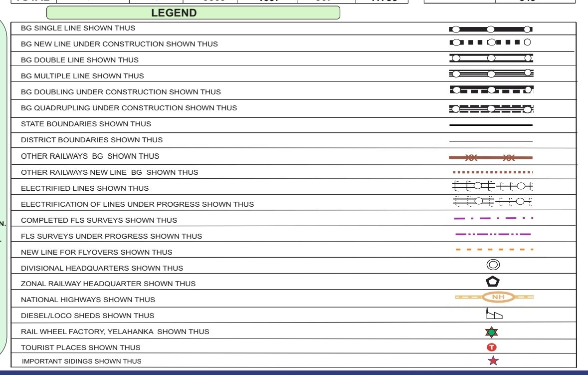Select 'BG QUADRUPLING UNDER CONSTRUCTION SHOWN THUS' text
The width and height of the screenshot is (588, 375).
tap(129, 108)
